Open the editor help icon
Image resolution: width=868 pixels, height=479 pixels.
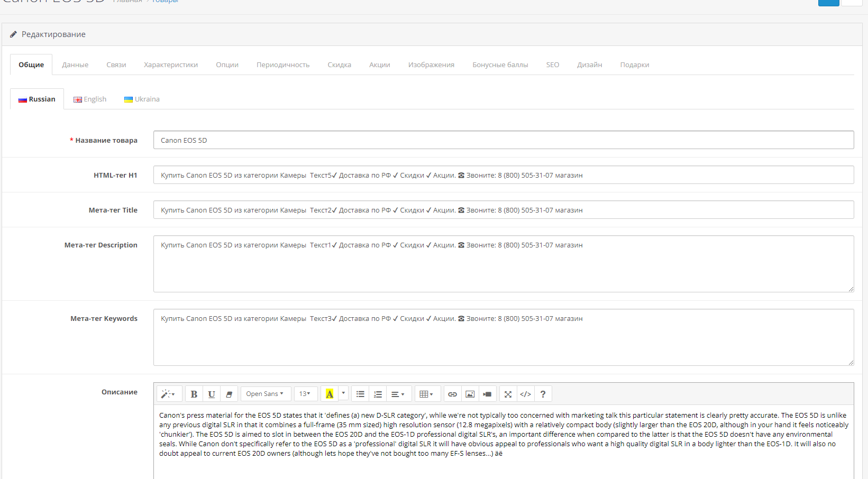pyautogui.click(x=543, y=394)
